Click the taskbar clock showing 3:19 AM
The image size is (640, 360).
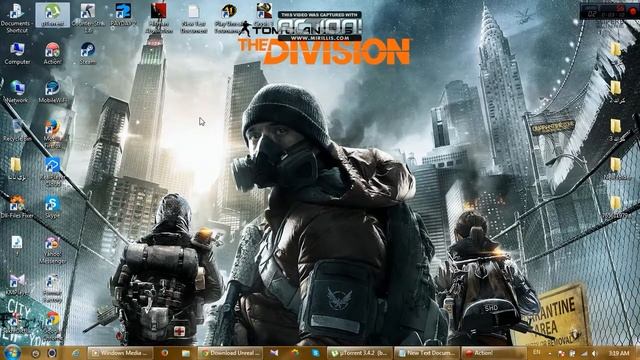pos(619,353)
